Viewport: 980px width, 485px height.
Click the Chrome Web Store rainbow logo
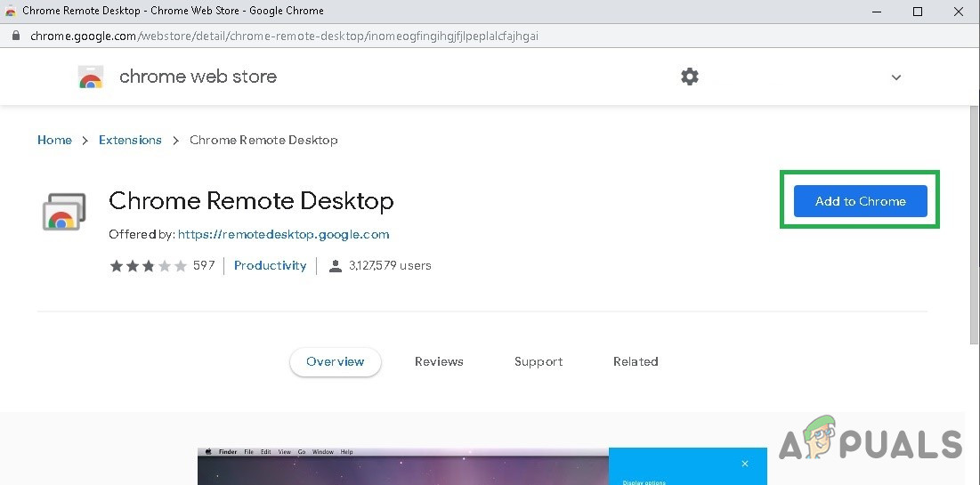[91, 77]
